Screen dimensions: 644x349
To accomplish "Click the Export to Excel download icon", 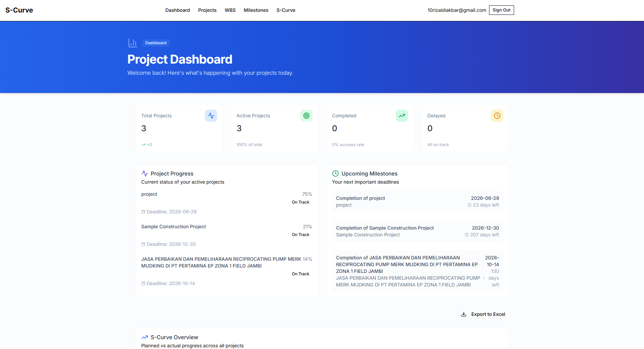I will (464, 314).
